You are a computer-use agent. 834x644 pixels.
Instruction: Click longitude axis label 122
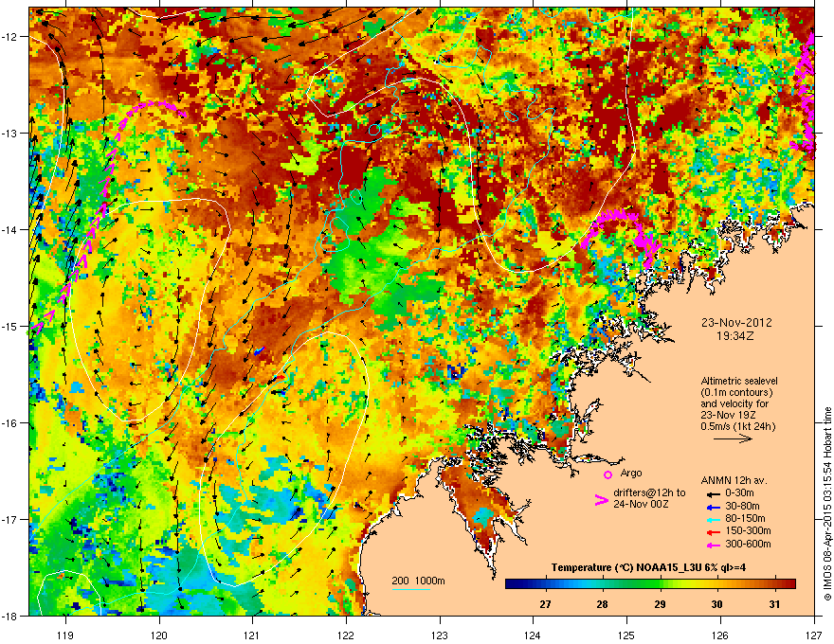346,635
